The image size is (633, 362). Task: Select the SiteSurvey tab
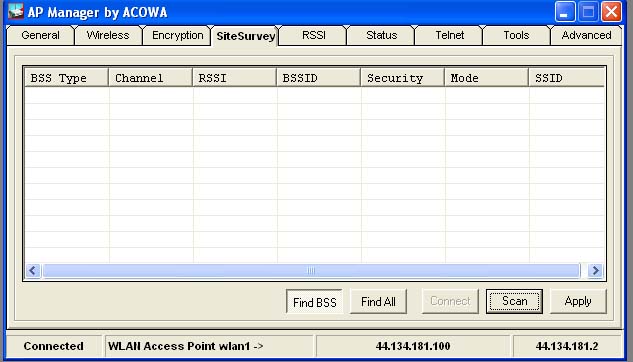(x=245, y=36)
